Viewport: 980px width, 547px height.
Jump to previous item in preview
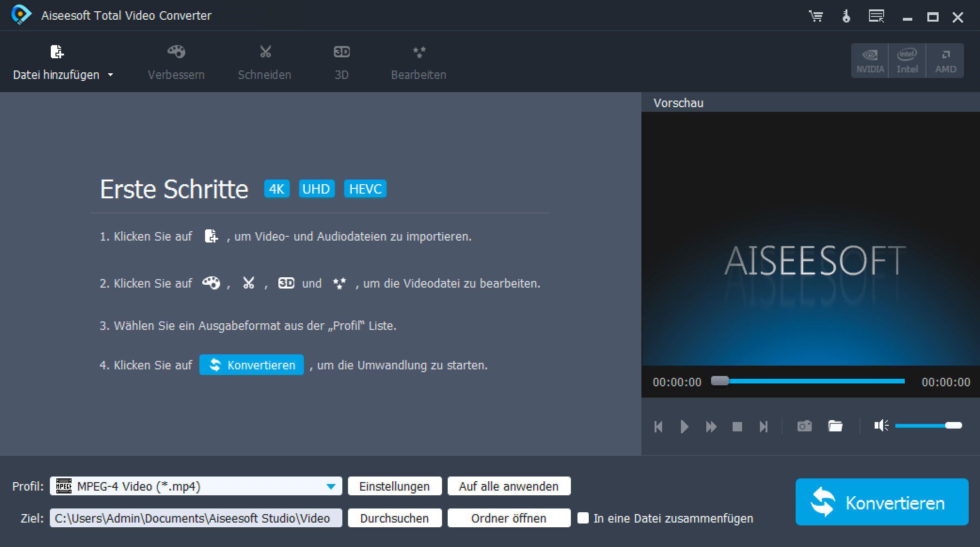(x=658, y=427)
